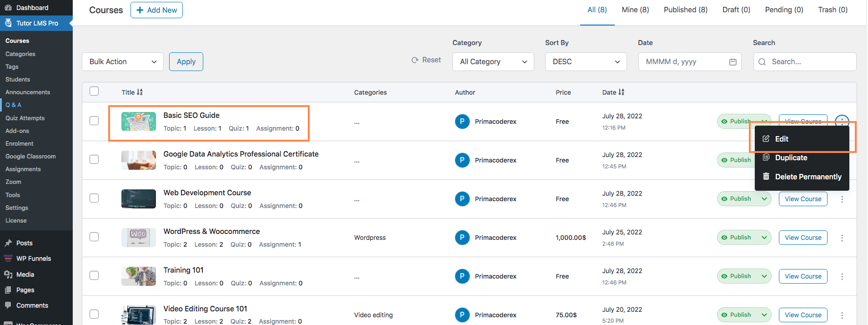Sort courses using the Date sort icon
This screenshot has height=325, width=868.
[x=621, y=92]
